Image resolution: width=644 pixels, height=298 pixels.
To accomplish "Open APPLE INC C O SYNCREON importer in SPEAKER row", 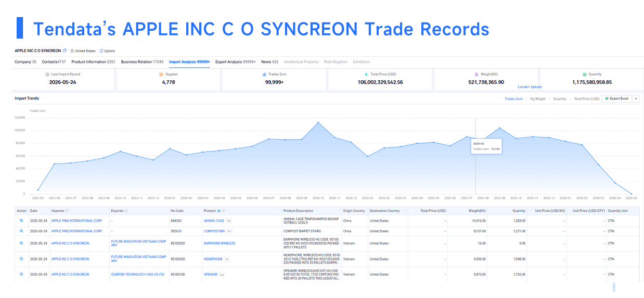I will pyautogui.click(x=70, y=275).
